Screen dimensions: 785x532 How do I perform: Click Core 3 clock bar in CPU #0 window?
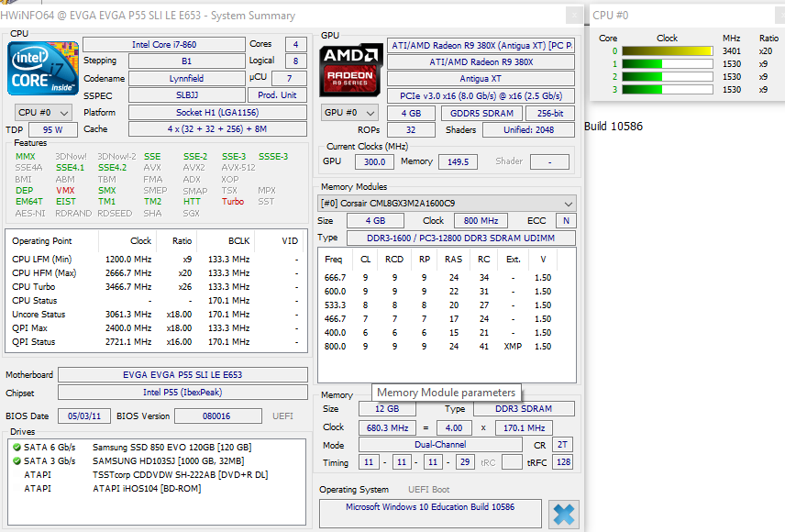668,90
